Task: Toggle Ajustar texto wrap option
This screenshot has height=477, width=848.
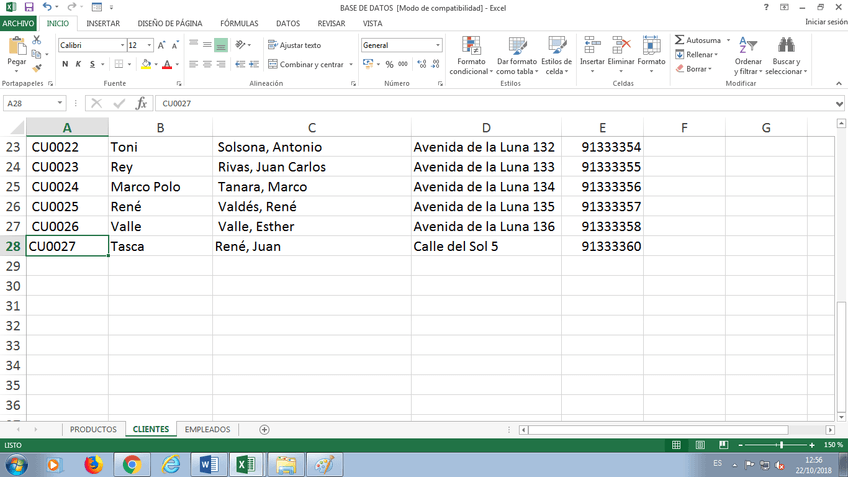Action: tap(294, 45)
